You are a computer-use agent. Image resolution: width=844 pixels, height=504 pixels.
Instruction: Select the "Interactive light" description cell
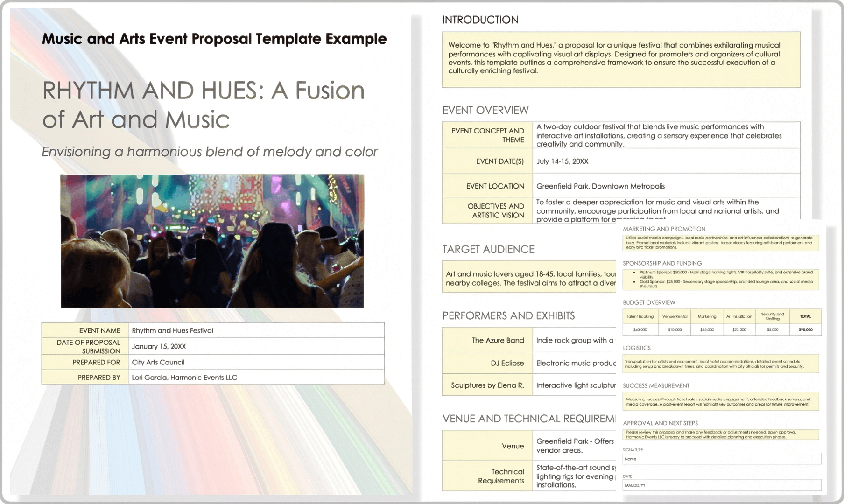coord(575,385)
